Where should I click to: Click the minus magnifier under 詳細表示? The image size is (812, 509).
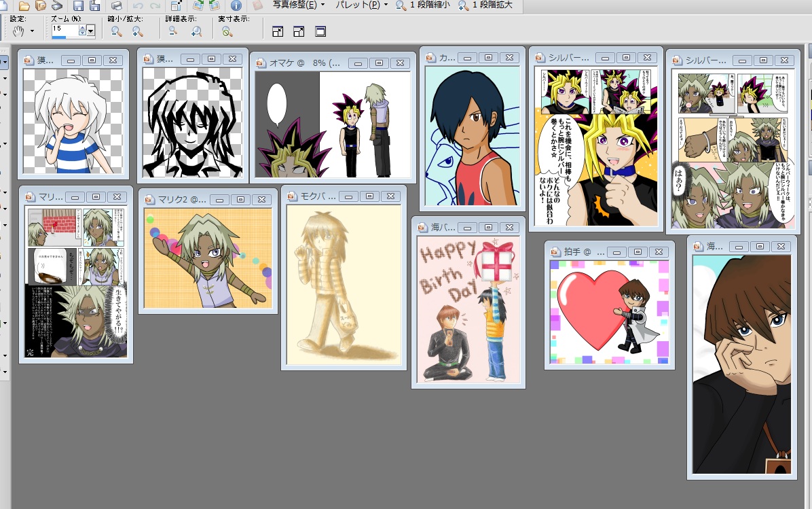click(173, 32)
